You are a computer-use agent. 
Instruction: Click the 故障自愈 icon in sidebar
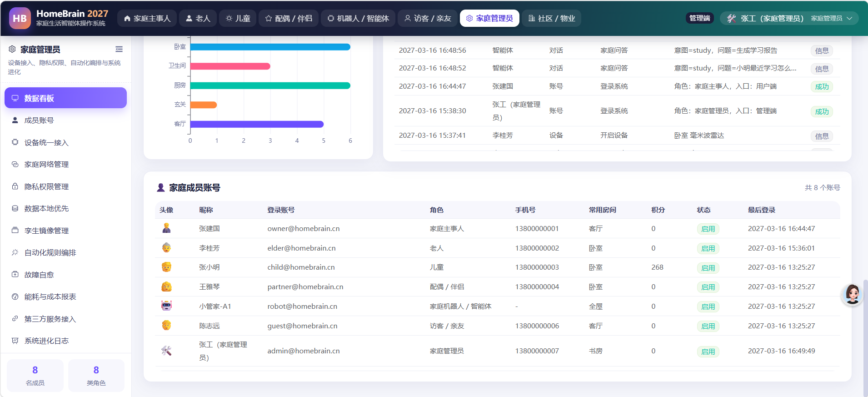click(x=15, y=275)
